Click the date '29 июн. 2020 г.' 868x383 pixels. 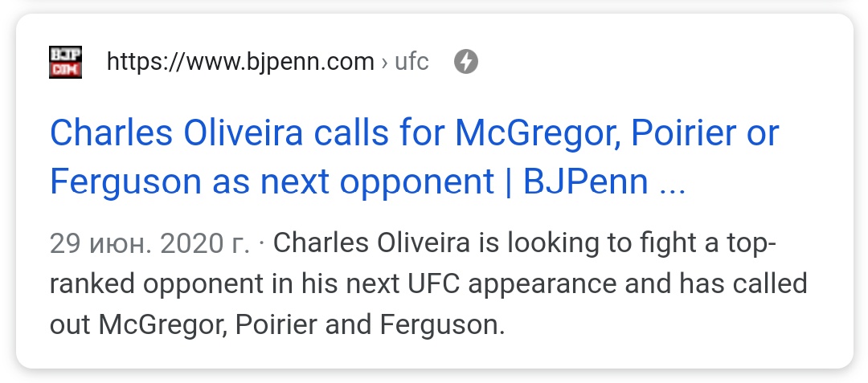(149, 244)
